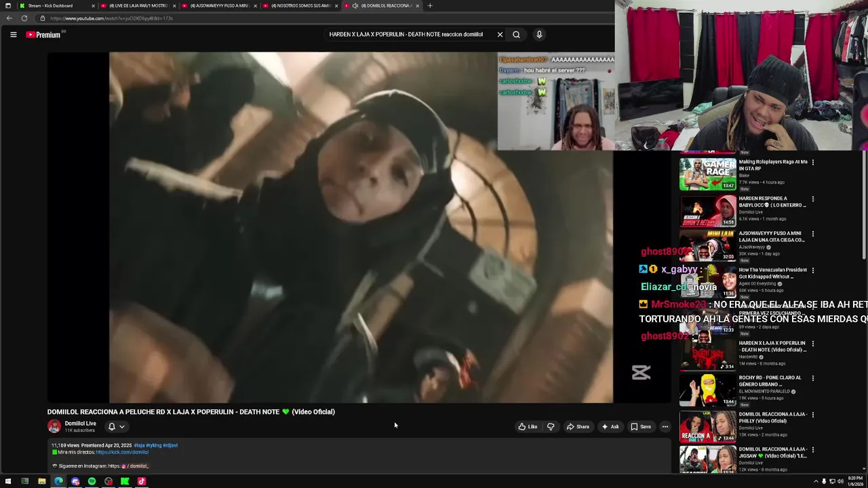Run the search with the magnifier icon
The image size is (868, 488).
pos(516,35)
